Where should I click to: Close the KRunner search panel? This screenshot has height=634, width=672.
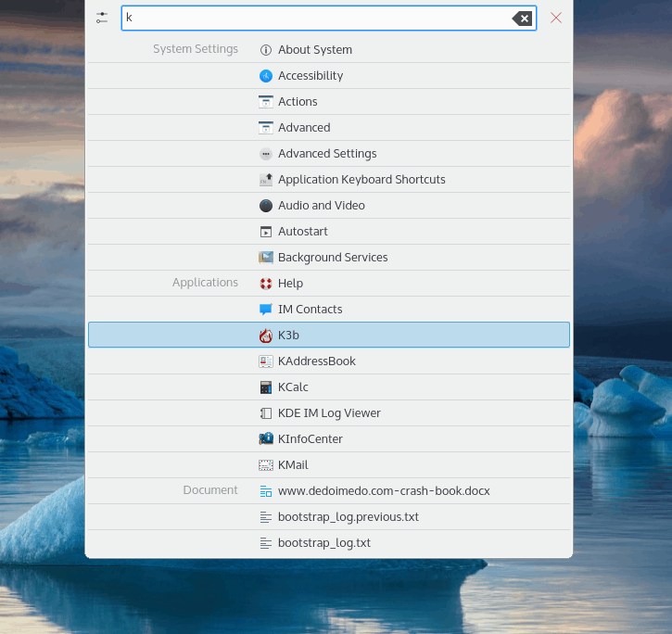[556, 18]
